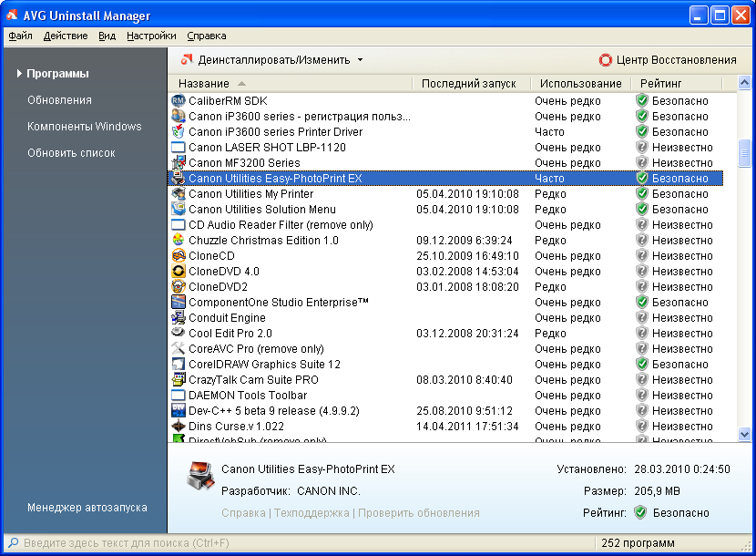Open the Настройки menu
Screen dimensions: 756x556
(151, 36)
